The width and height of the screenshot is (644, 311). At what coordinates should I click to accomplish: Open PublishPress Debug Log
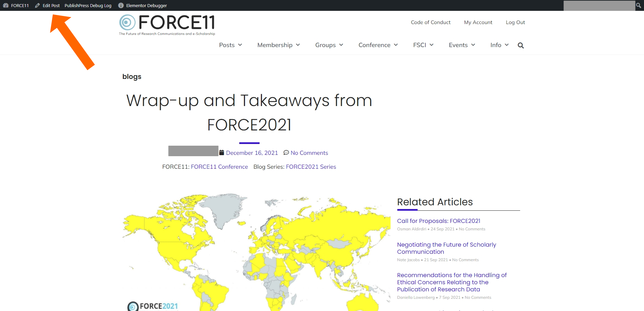pos(88,5)
